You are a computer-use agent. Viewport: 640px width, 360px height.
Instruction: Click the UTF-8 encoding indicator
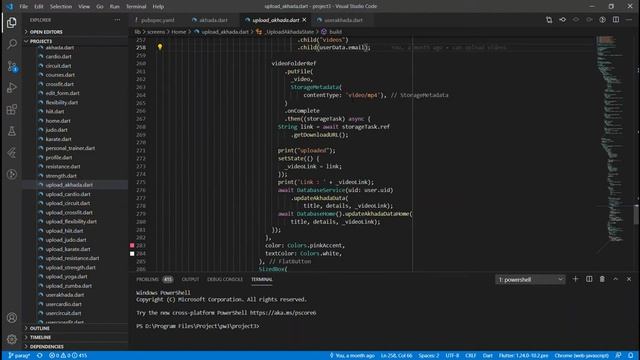(452, 356)
